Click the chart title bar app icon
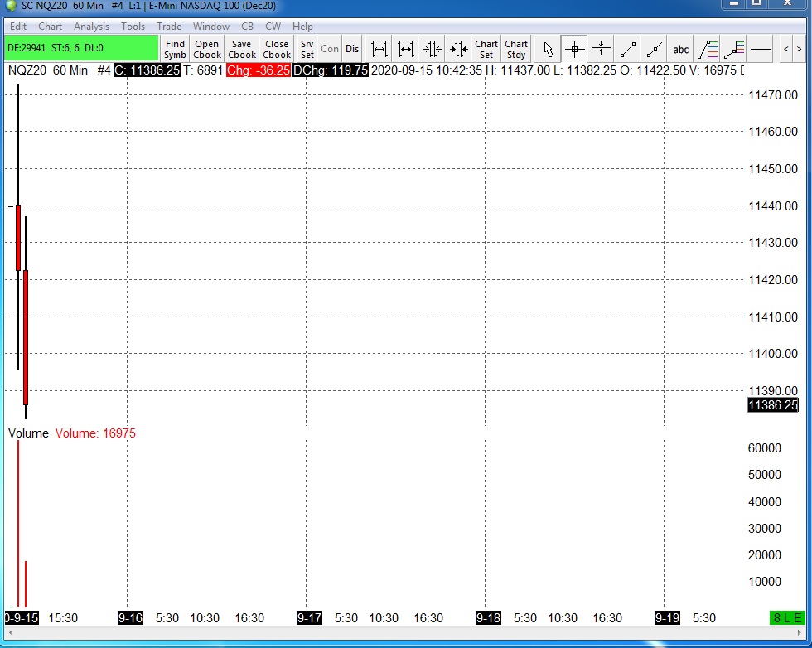The height and width of the screenshot is (648, 812). pos(10,5)
